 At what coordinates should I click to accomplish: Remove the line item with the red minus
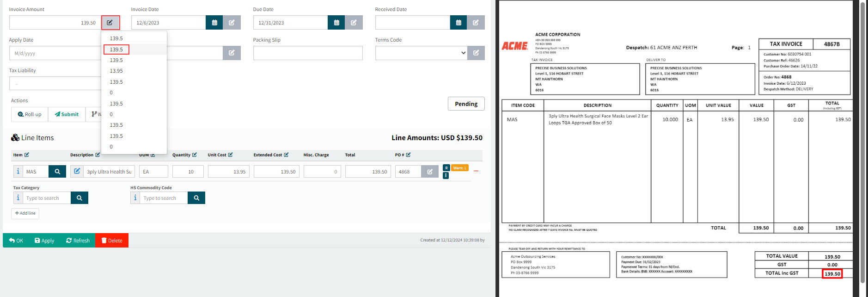click(476, 171)
